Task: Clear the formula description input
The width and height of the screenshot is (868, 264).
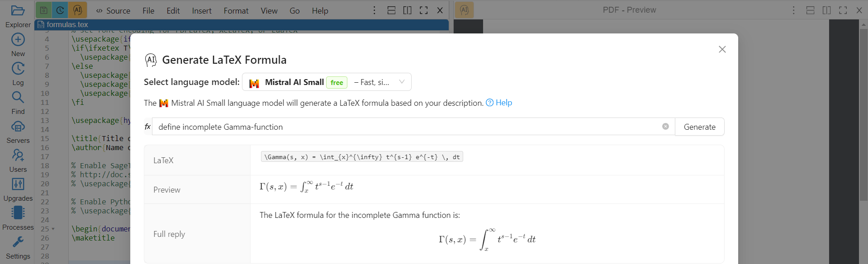Action: tap(665, 127)
